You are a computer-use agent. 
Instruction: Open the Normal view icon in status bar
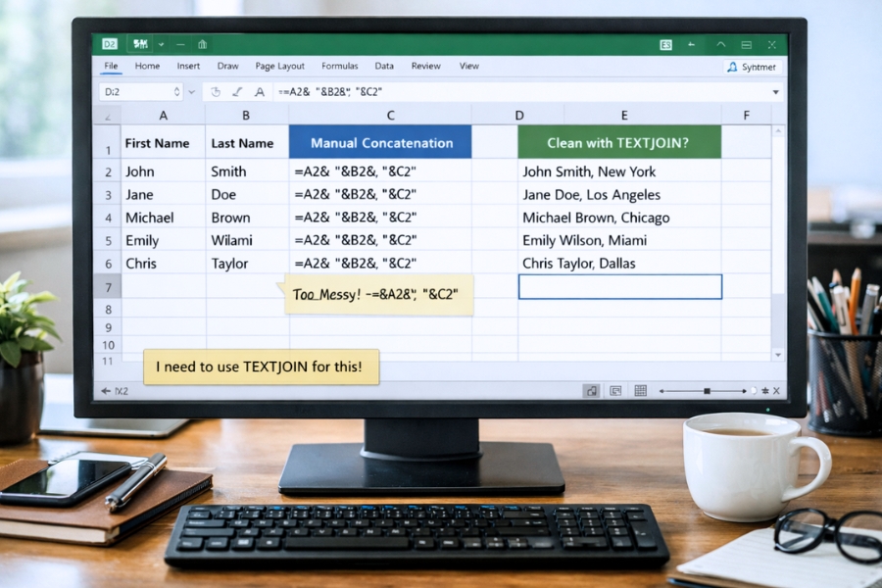592,389
